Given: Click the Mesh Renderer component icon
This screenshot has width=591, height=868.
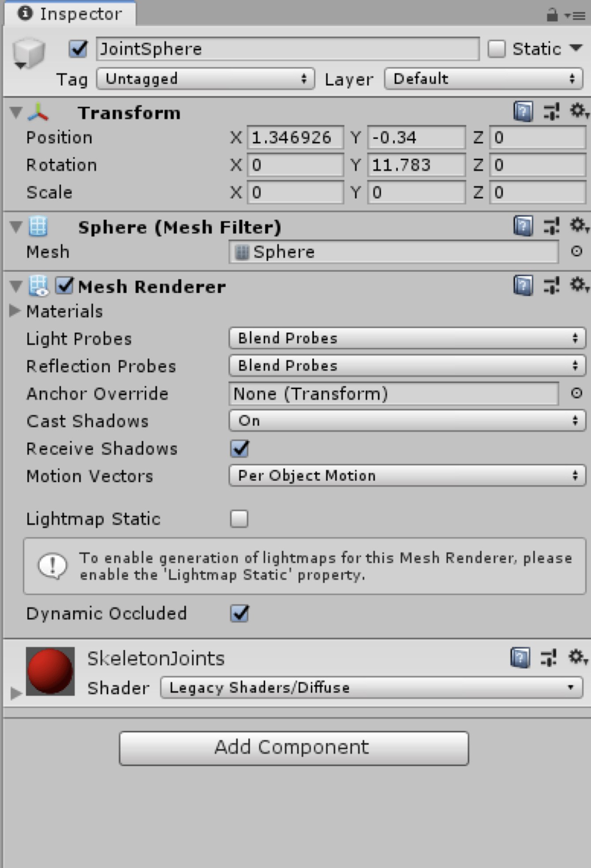Looking at the screenshot, I should pyautogui.click(x=38, y=286).
